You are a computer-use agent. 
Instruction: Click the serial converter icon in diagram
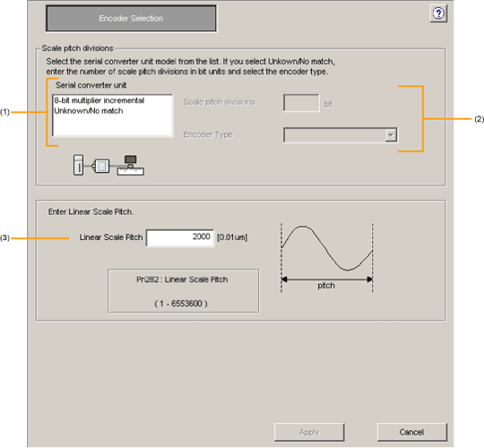[x=102, y=166]
